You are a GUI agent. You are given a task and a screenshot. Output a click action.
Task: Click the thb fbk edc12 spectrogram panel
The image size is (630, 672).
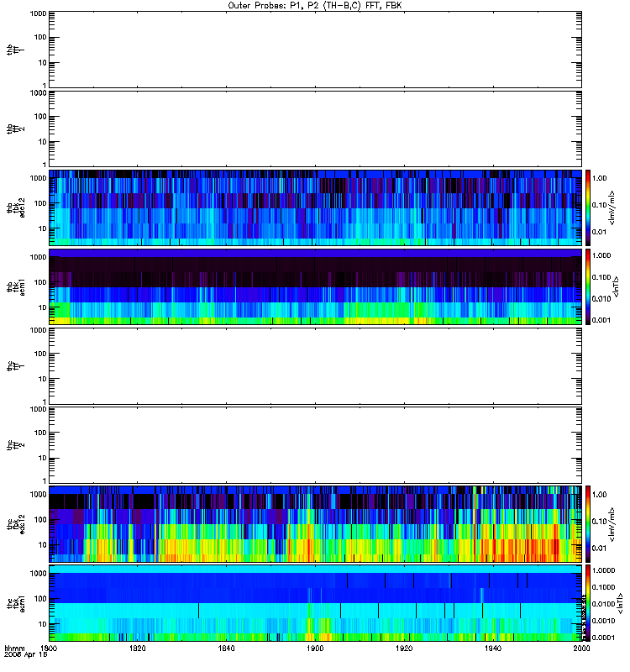click(x=316, y=207)
